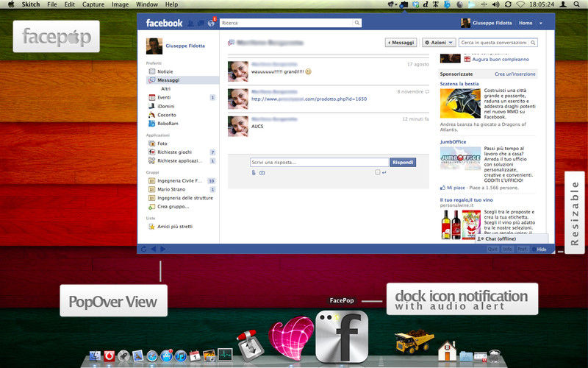This screenshot has height=368, width=588.
Task: Open Facebook friend requests icon in header
Action: (190, 24)
